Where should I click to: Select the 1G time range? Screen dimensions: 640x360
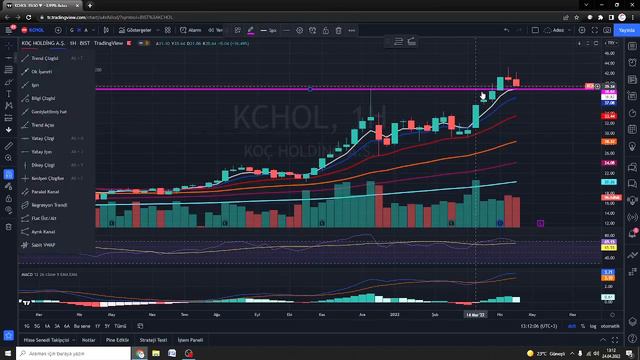click(x=27, y=326)
